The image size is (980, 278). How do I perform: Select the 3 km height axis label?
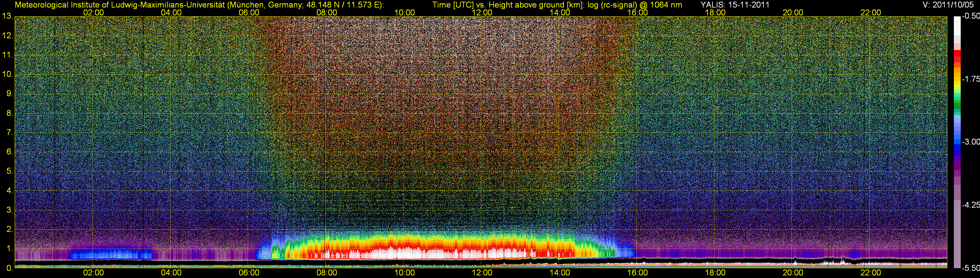coord(9,210)
